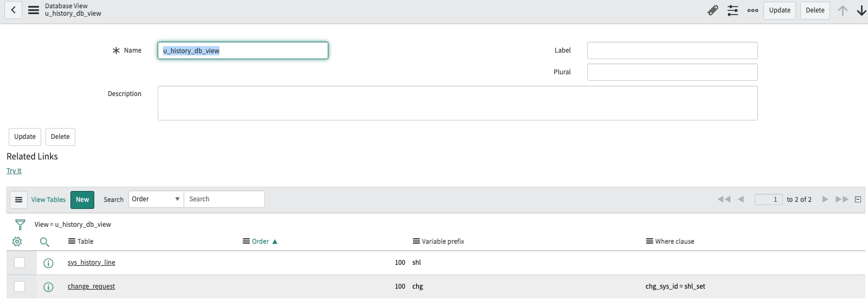Preview change_request record info icon

(x=48, y=287)
